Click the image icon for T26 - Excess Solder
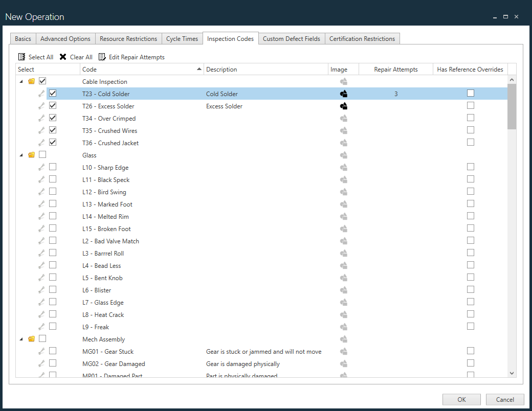 pos(343,106)
